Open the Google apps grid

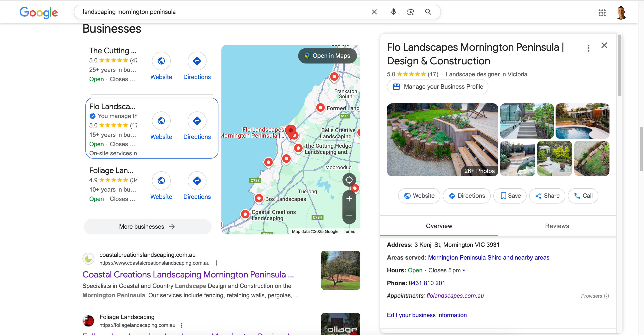(602, 13)
